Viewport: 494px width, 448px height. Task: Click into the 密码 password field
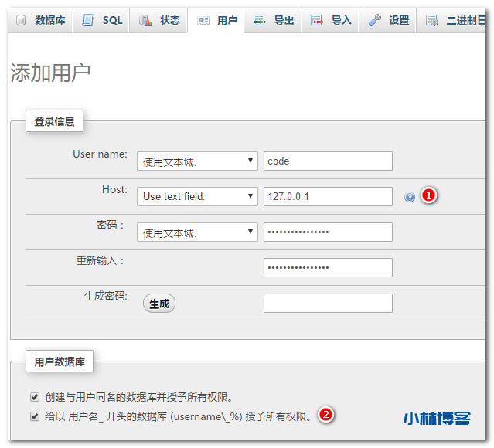coord(328,232)
